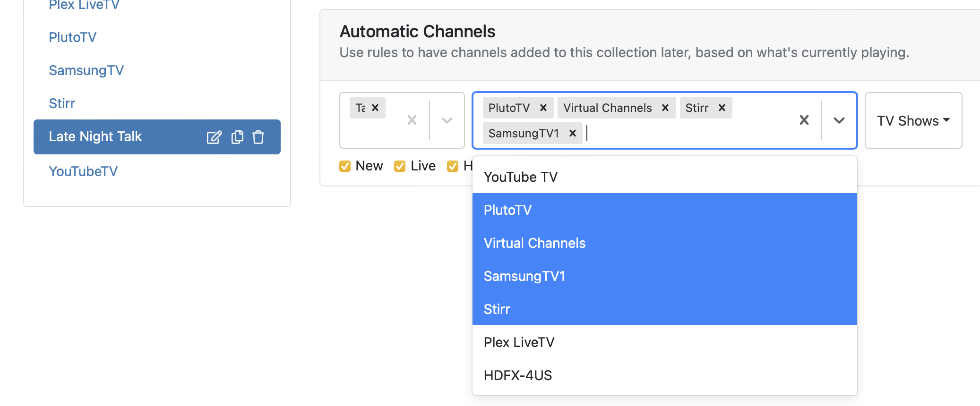
Task: Toggle the Live checkbox
Action: click(x=400, y=166)
